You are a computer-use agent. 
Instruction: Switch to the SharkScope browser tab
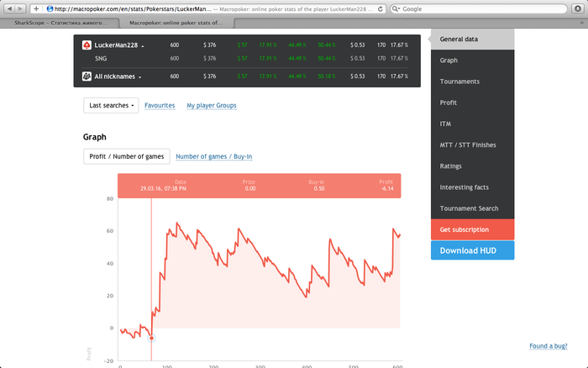tap(60, 23)
